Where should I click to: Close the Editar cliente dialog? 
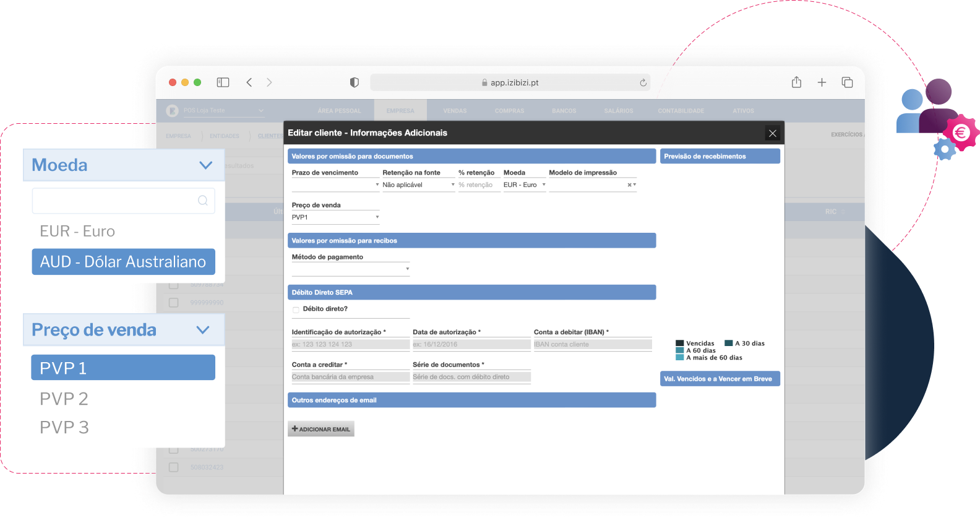(x=772, y=133)
